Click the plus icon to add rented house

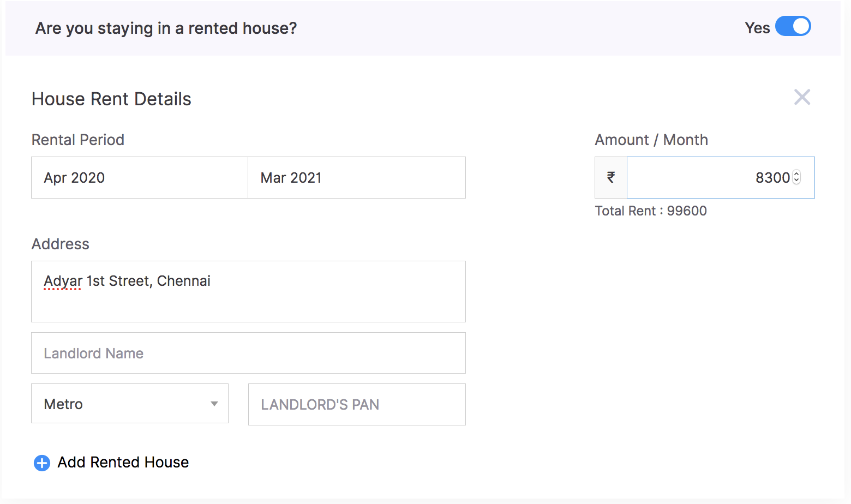41,463
